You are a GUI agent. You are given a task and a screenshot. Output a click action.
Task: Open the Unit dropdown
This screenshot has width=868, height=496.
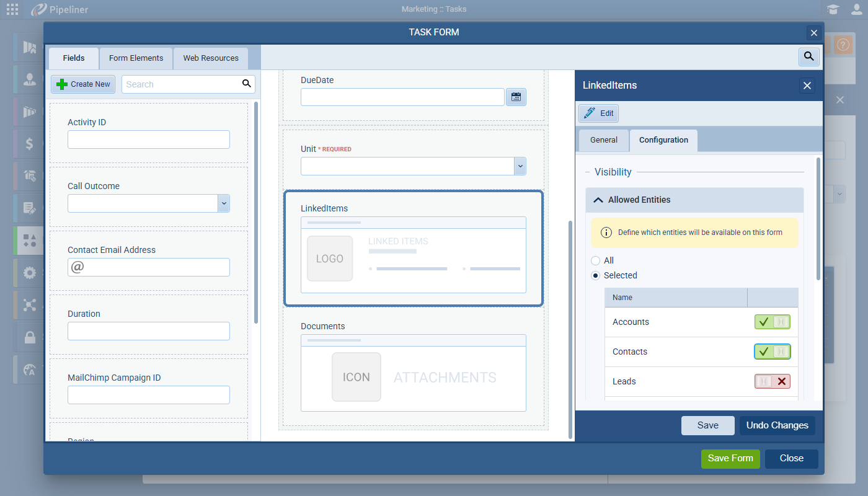coord(520,166)
